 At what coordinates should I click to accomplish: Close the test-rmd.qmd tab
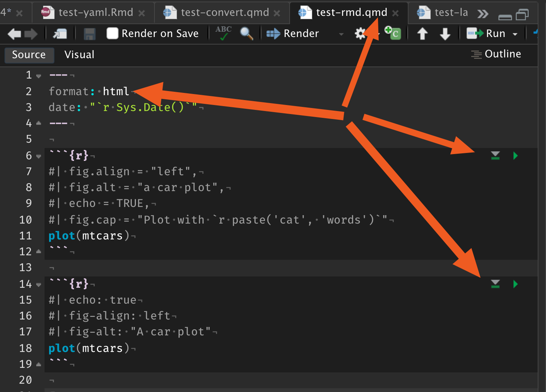coord(395,12)
